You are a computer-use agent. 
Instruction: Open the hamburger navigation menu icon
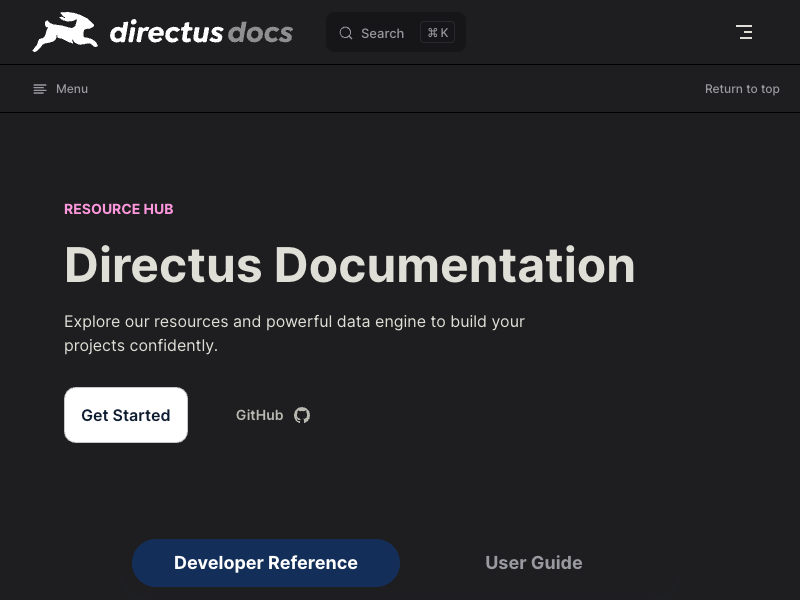pos(744,32)
